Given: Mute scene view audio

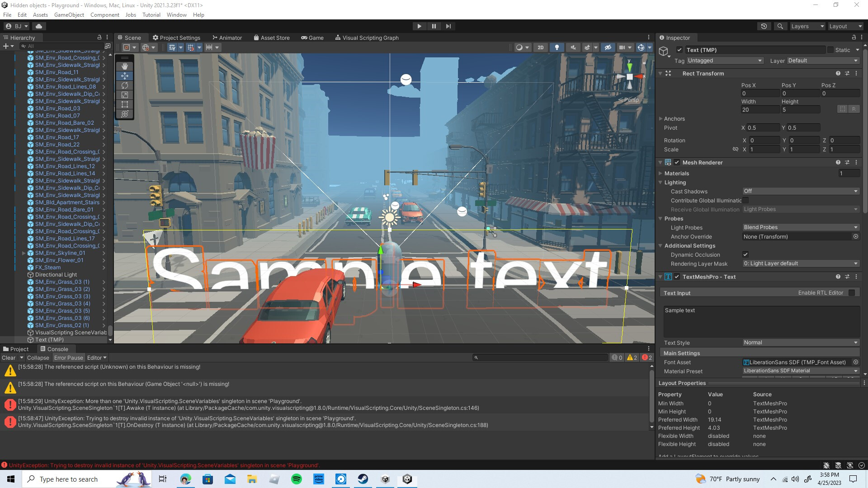Looking at the screenshot, I should [573, 47].
